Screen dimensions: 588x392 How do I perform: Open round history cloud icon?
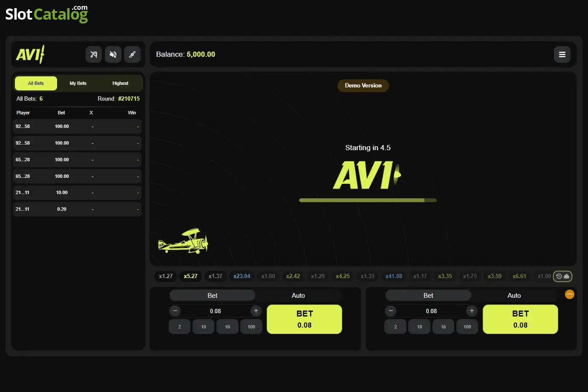coord(562,276)
